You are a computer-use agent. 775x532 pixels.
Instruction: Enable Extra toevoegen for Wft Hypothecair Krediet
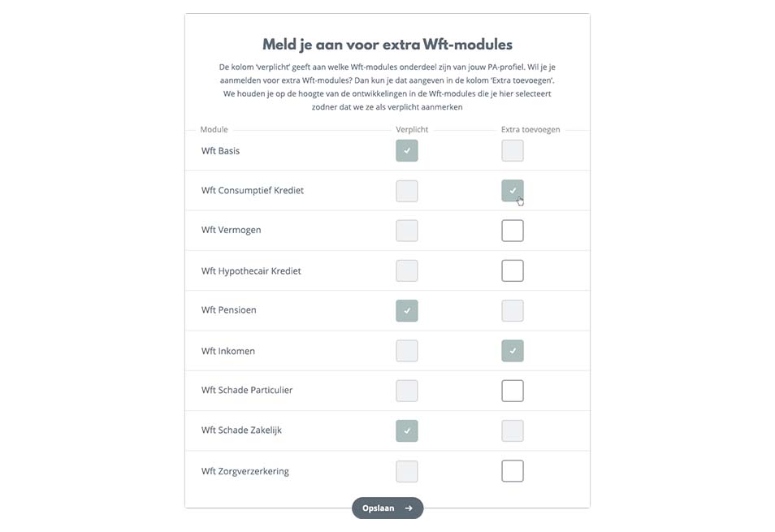[x=513, y=270]
